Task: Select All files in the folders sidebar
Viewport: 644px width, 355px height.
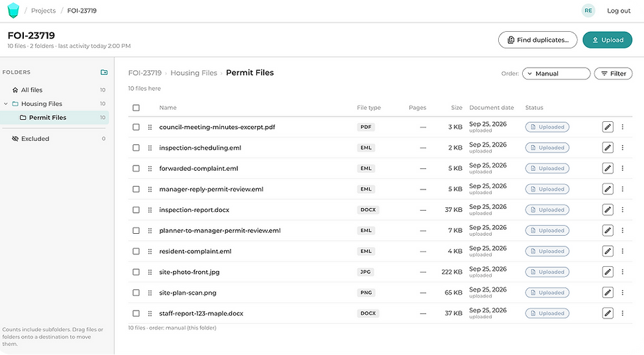Action: click(x=54, y=90)
